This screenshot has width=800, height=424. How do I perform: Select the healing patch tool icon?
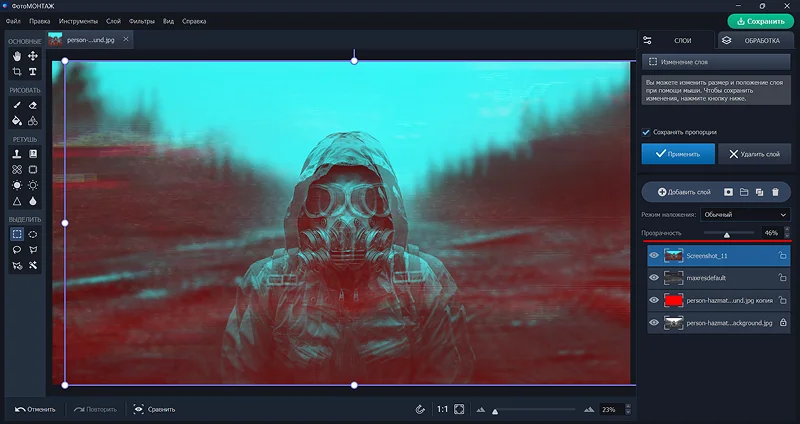pos(17,169)
